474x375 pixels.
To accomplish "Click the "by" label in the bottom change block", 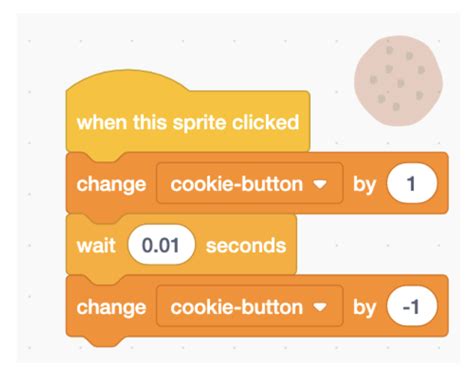I will 365,307.
